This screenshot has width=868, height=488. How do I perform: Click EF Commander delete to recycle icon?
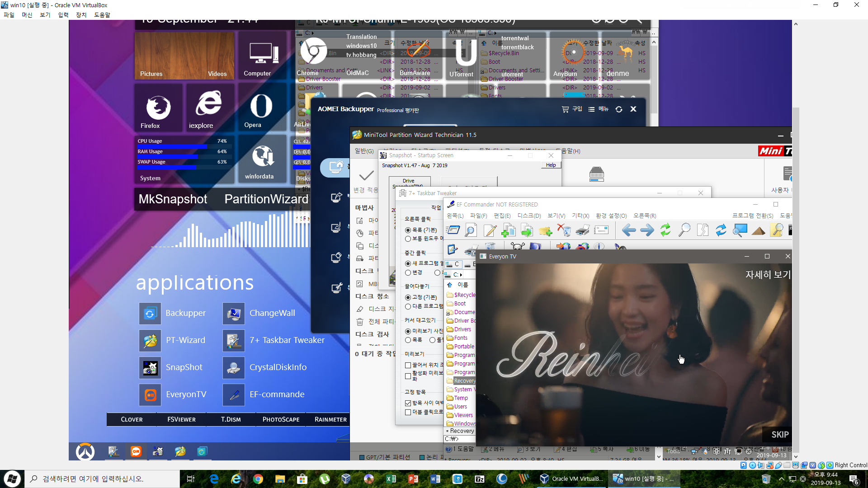coord(564,230)
